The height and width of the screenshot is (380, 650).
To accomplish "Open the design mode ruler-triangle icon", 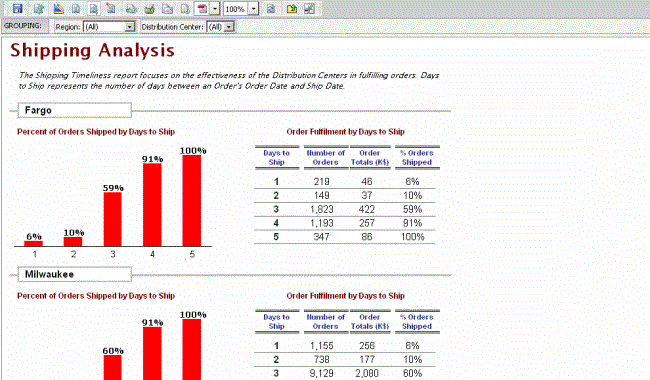I will click(x=58, y=8).
